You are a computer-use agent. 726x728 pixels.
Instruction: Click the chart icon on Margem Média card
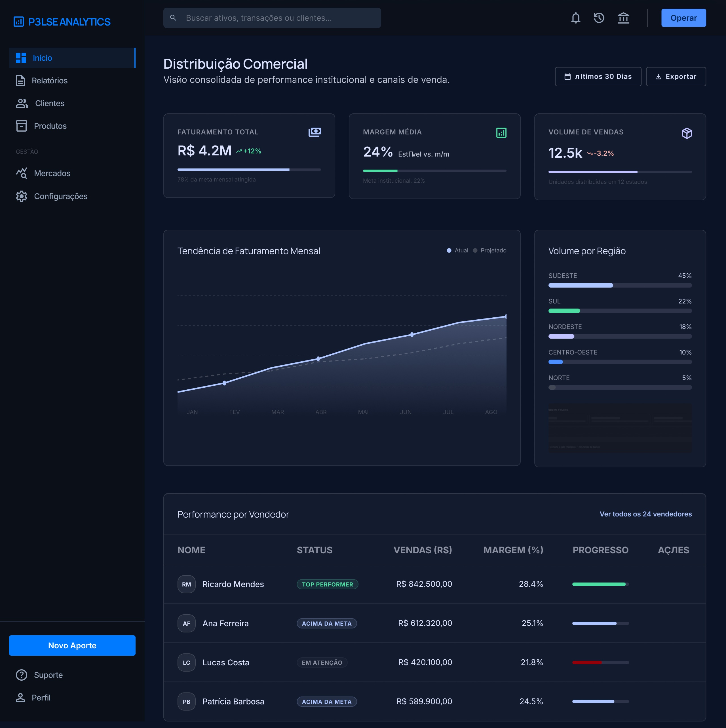pyautogui.click(x=501, y=133)
